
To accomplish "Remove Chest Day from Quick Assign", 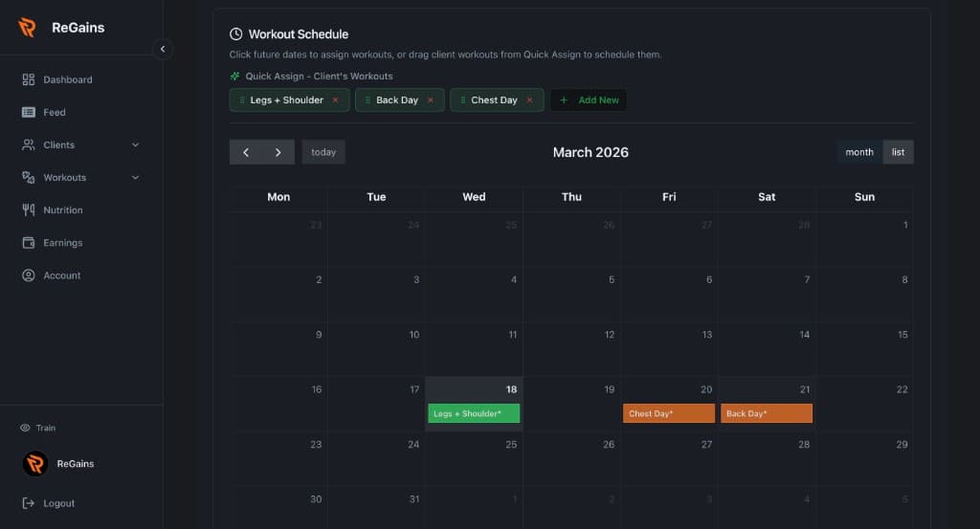I will (x=529, y=100).
